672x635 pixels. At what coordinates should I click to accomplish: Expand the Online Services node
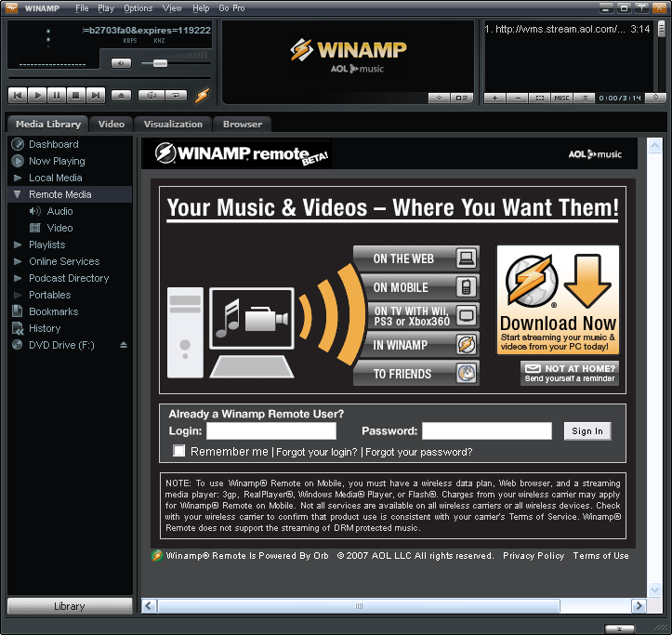[18, 261]
